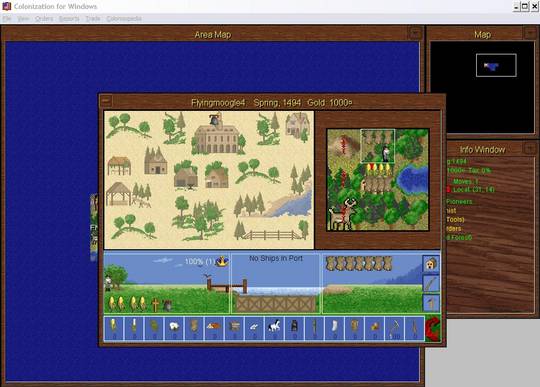Screen dimensions: 540x387
Task: Click the open-sided shed left of the twin-spired building
Action: [x=119, y=166]
